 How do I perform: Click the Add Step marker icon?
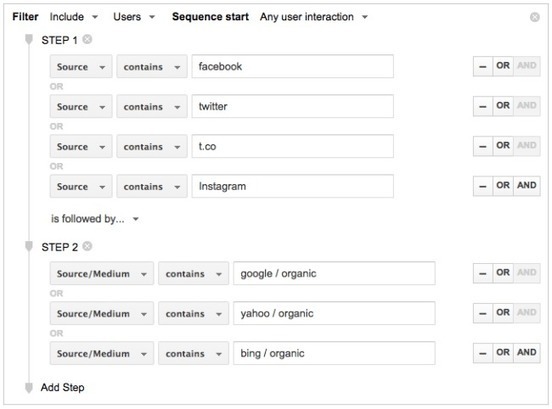point(29,388)
